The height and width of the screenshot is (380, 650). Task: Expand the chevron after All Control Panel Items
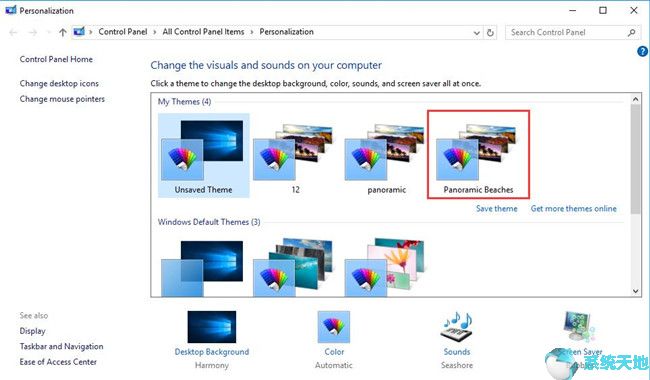(x=252, y=32)
